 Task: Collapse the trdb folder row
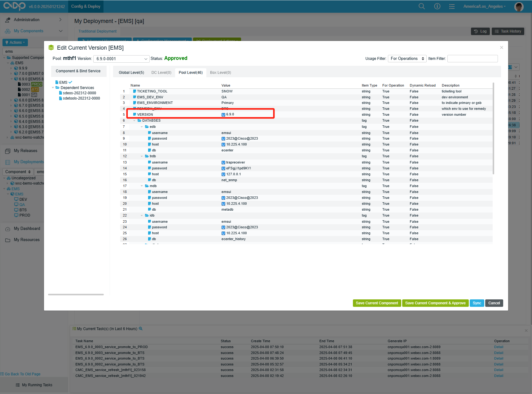click(142, 156)
